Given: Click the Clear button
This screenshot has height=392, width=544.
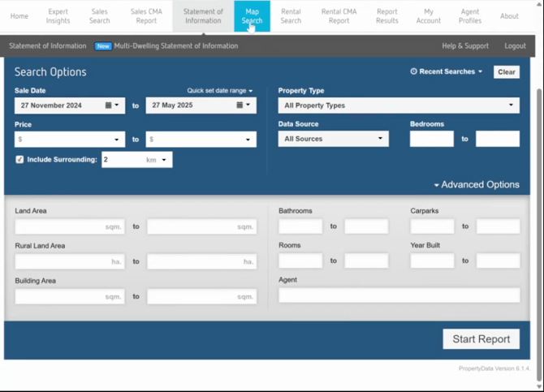Looking at the screenshot, I should [506, 72].
